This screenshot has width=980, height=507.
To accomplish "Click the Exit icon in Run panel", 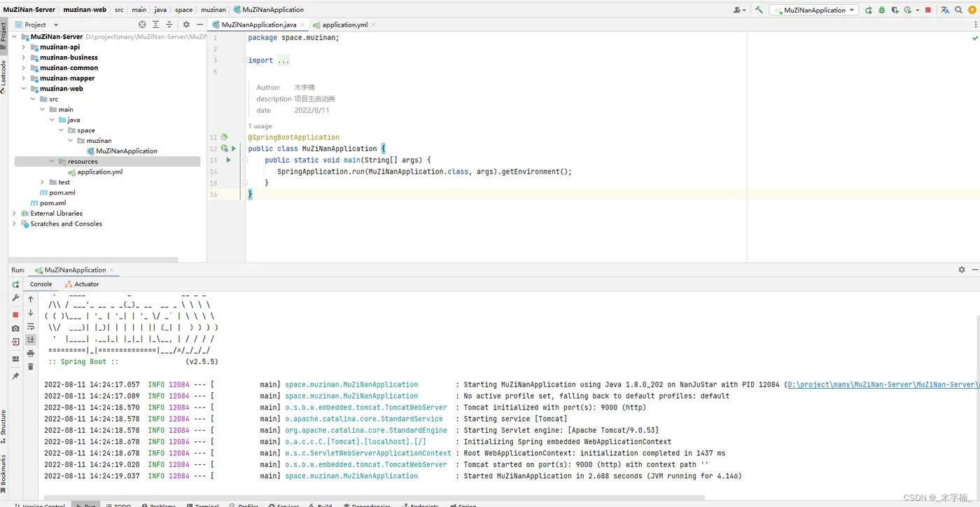I will (16, 342).
